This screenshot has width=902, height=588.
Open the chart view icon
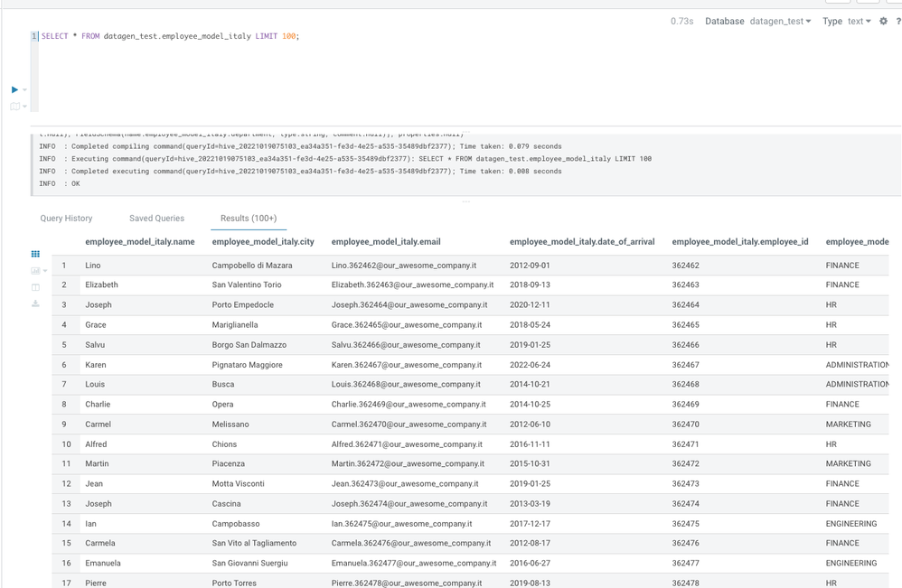[x=35, y=271]
